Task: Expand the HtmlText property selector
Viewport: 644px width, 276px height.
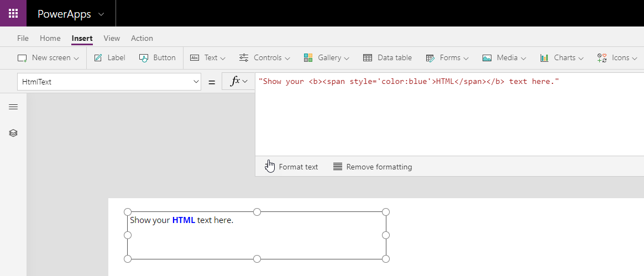Action: point(196,82)
